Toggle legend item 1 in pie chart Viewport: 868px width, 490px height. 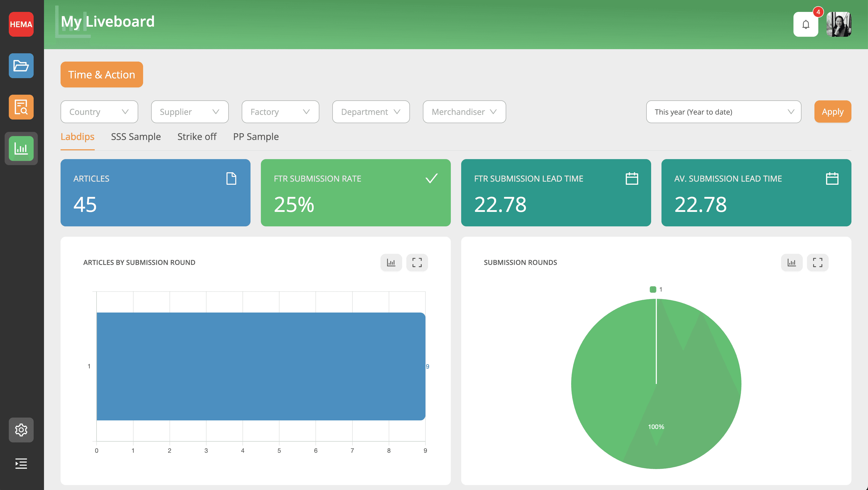656,289
